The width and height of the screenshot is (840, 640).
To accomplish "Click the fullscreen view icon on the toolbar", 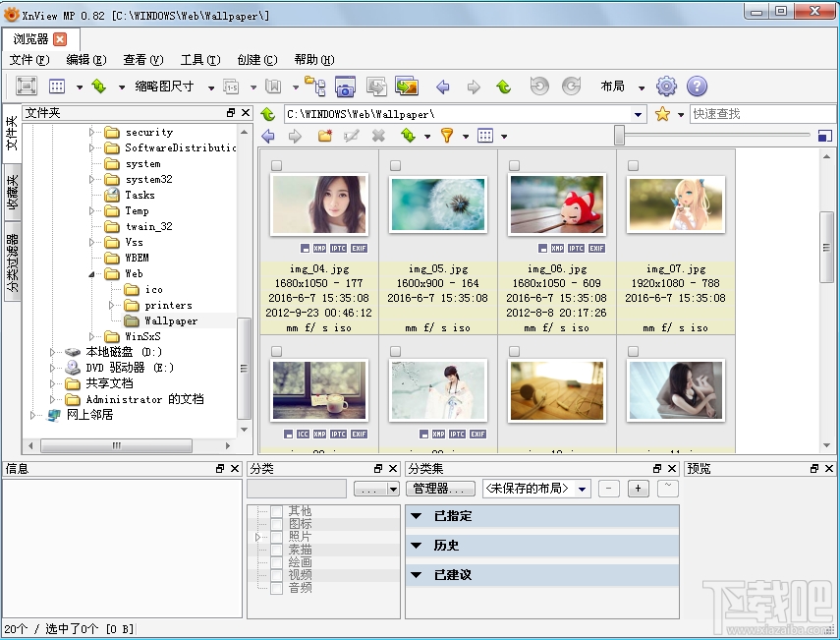I will tap(28, 87).
